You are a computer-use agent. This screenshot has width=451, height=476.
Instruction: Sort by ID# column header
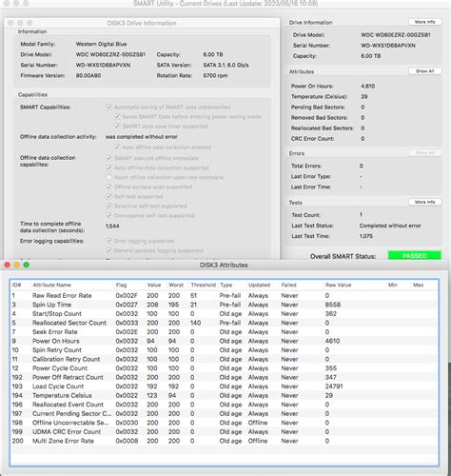(x=21, y=285)
